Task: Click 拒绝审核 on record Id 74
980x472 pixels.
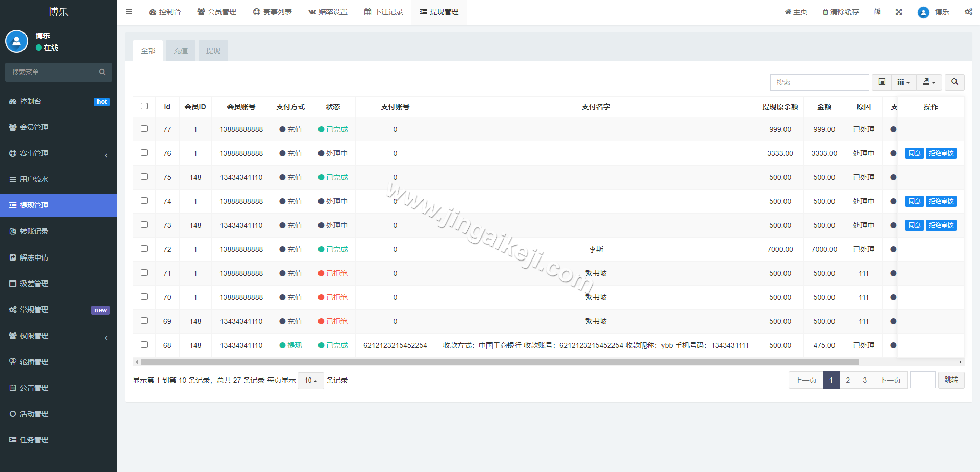Action: pos(941,201)
